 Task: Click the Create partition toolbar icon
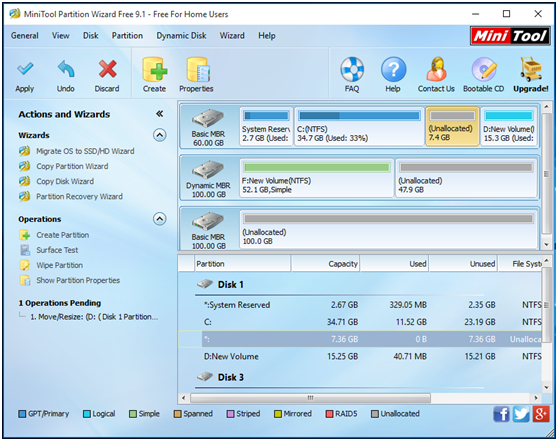pos(154,69)
